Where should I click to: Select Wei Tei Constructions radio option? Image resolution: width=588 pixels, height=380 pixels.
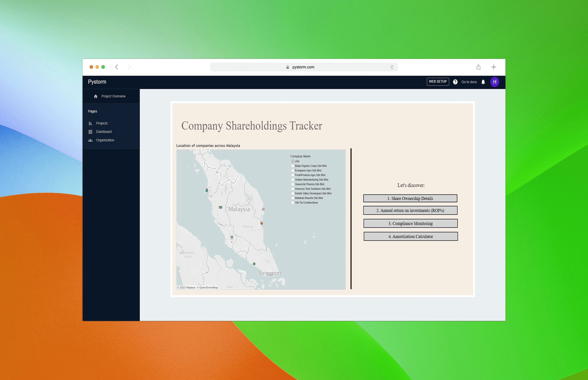[293, 203]
